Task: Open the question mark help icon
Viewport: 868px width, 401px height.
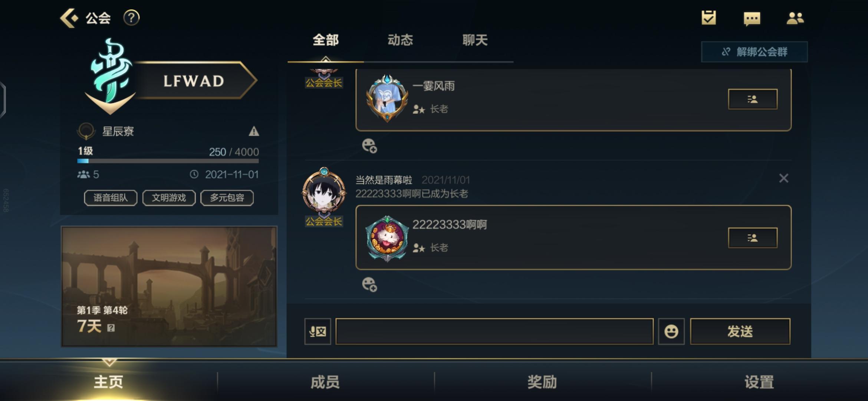Action: click(131, 18)
